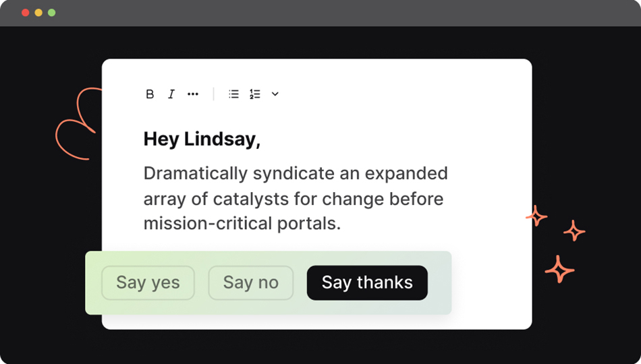Toggle bold formatting with the B icon
The height and width of the screenshot is (364, 641).
(x=150, y=94)
